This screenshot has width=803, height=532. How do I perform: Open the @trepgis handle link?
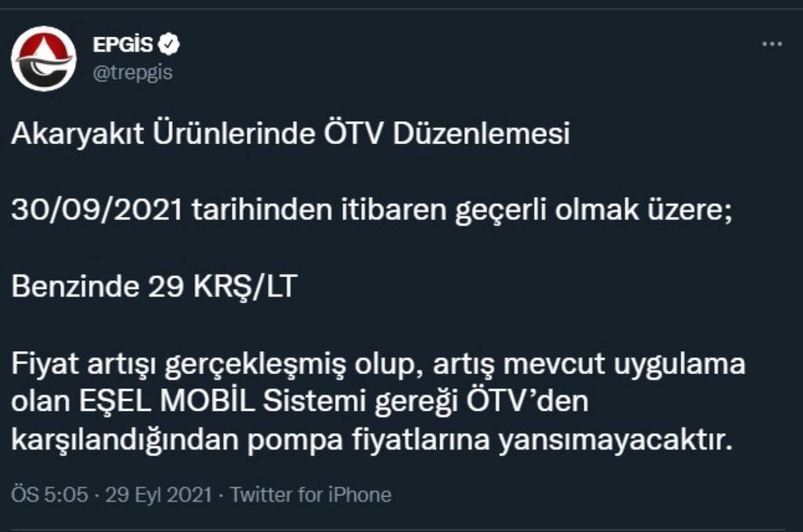(x=132, y=73)
